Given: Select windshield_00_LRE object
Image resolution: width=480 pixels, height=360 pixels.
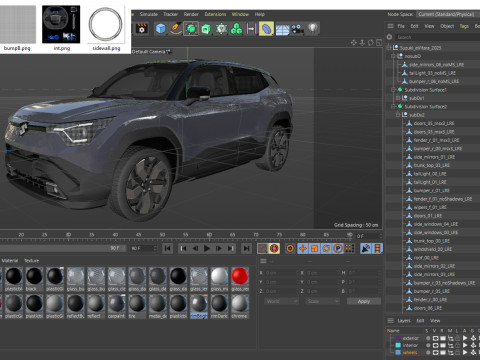Looking at the screenshot, I should [433, 249].
